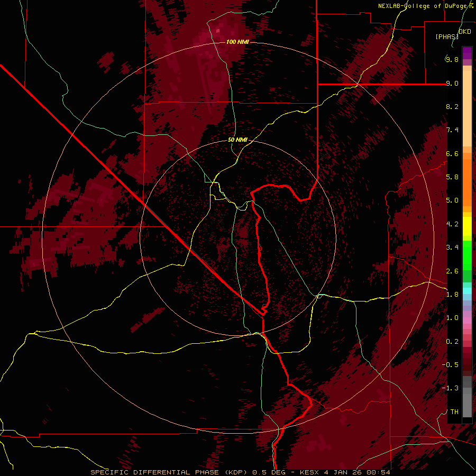This screenshot has width=476, height=476.
Task: Click the "6.6" legend value
Action: click(452, 153)
